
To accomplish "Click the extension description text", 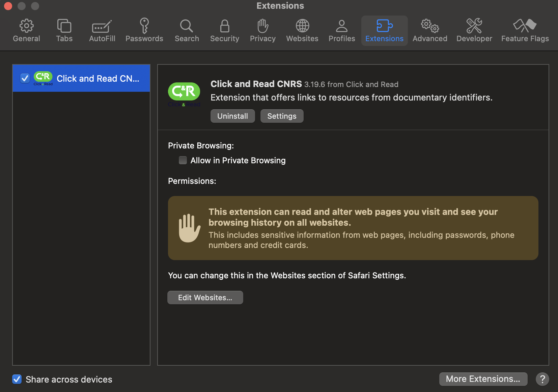I will 352,97.
